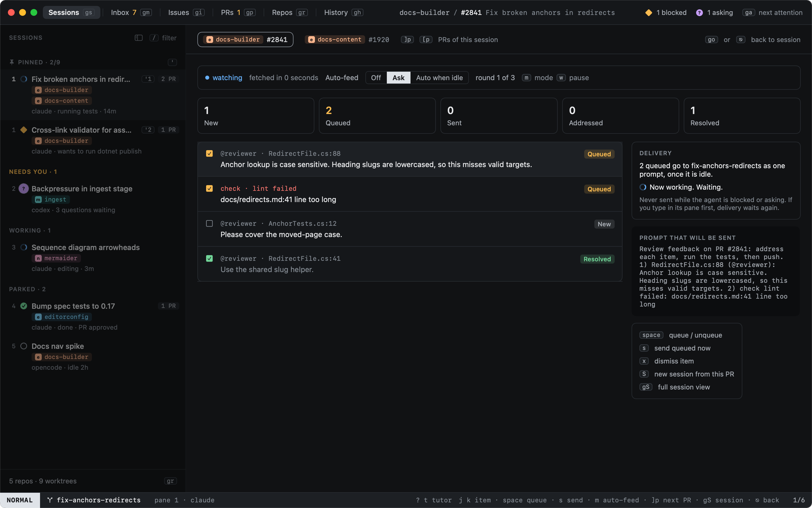Set Auto-feed to Off
This screenshot has height=508, width=812.
(x=376, y=78)
